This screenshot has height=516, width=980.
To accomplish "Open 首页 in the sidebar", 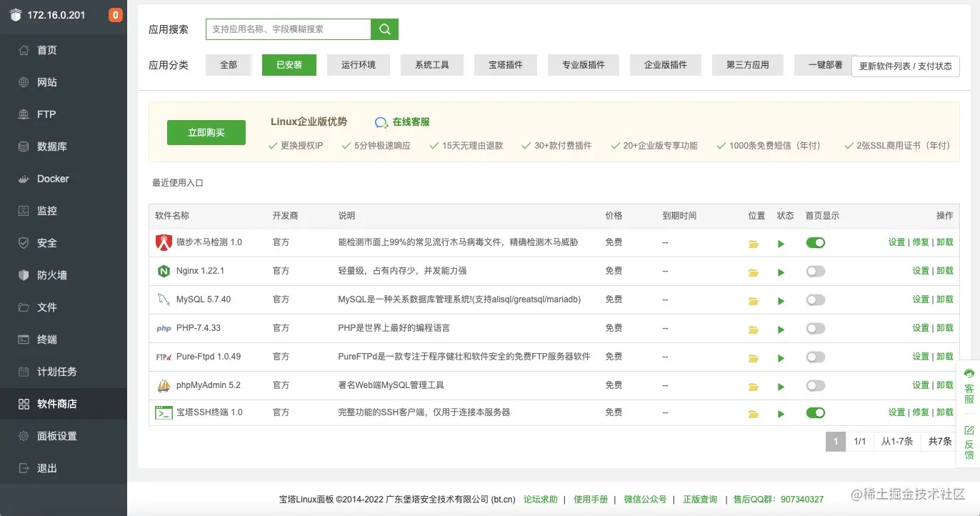I will pyautogui.click(x=64, y=50).
